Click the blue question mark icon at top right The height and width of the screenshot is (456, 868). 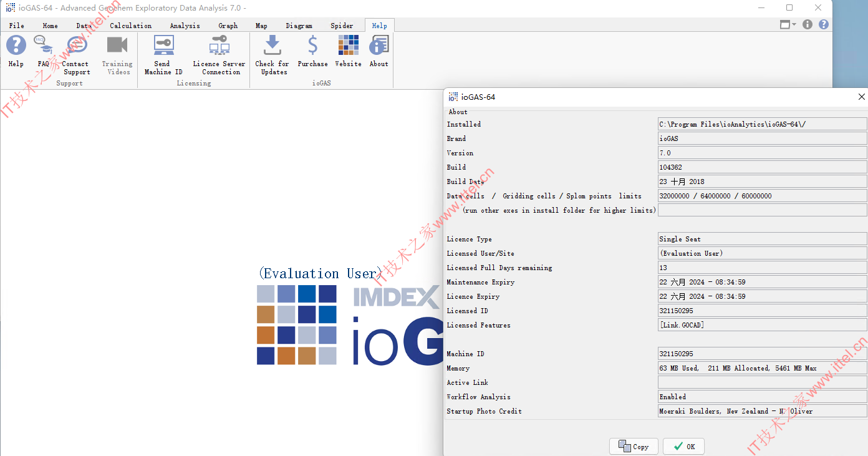pos(824,24)
